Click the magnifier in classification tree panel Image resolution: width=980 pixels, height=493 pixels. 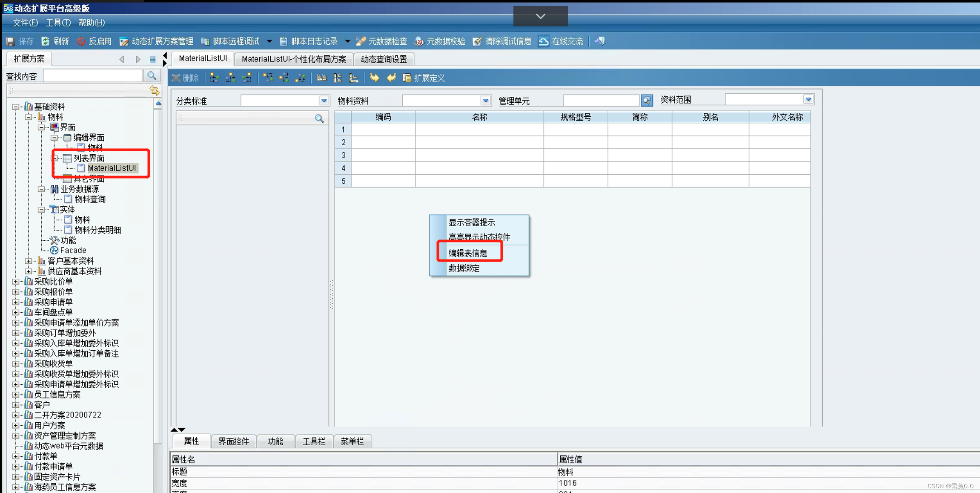319,118
